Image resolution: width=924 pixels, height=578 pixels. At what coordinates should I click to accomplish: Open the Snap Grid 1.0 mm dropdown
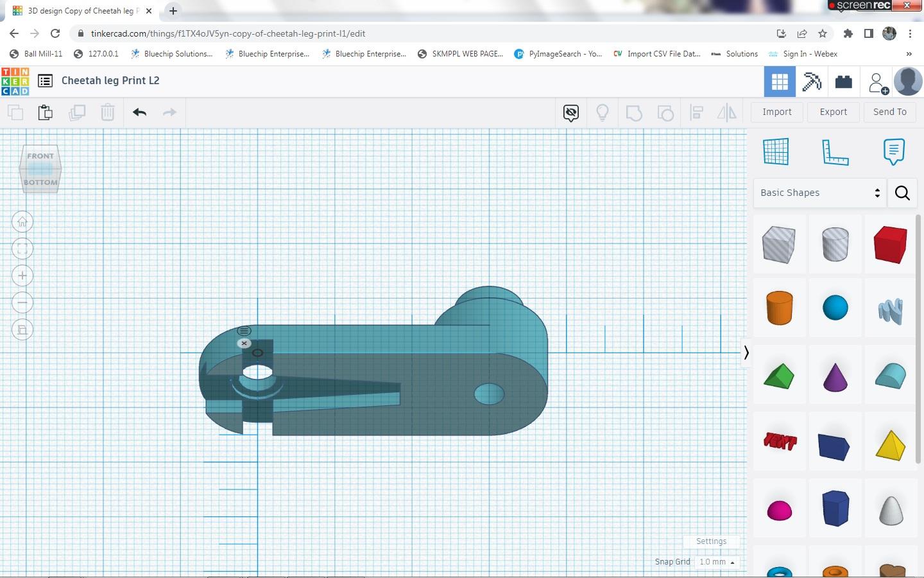coord(717,562)
